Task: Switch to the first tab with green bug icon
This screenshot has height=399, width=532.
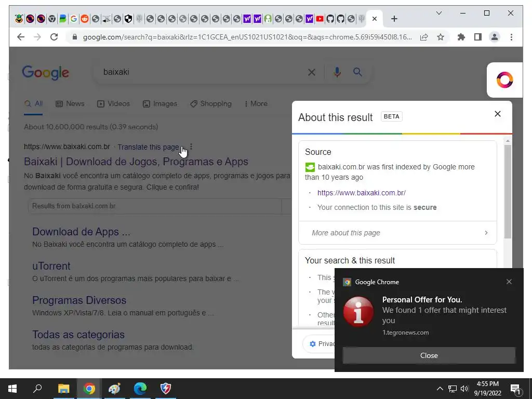Action: [x=19, y=19]
